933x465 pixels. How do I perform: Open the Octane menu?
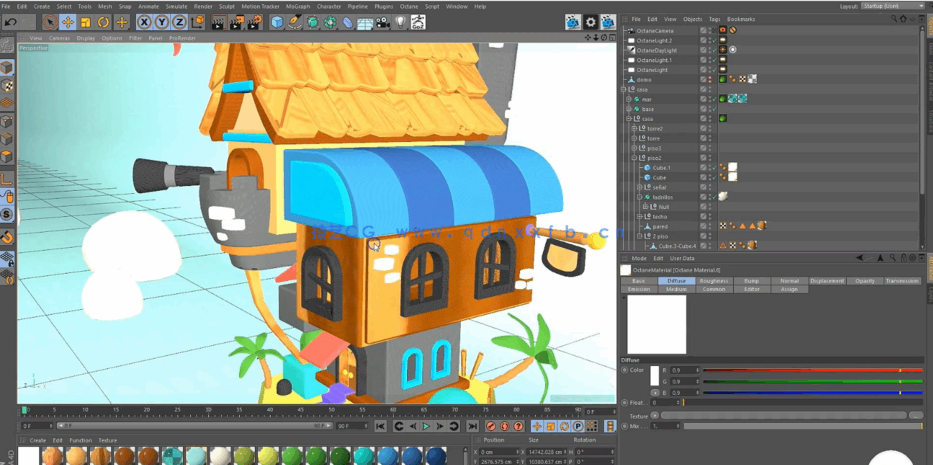(409, 6)
